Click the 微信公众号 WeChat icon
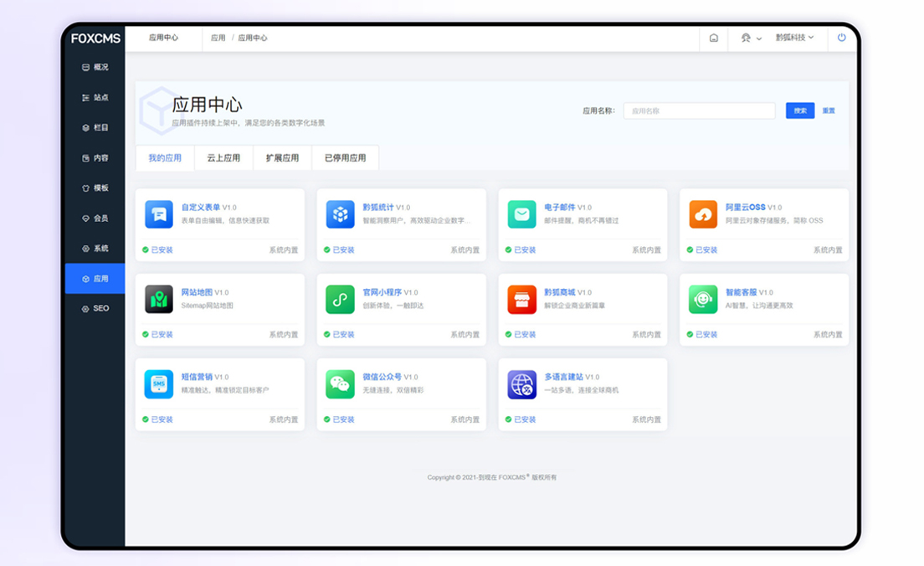 [340, 383]
